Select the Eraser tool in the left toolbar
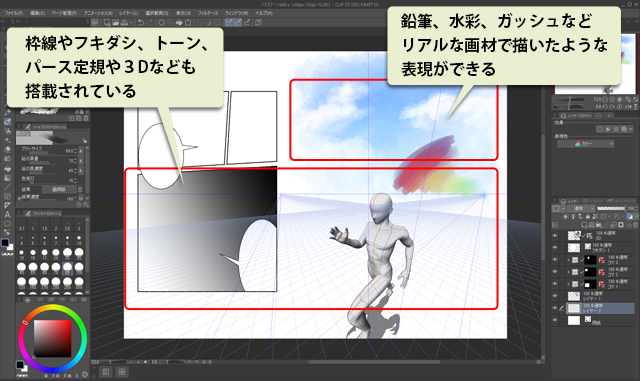640x381 pixels. 7,149
